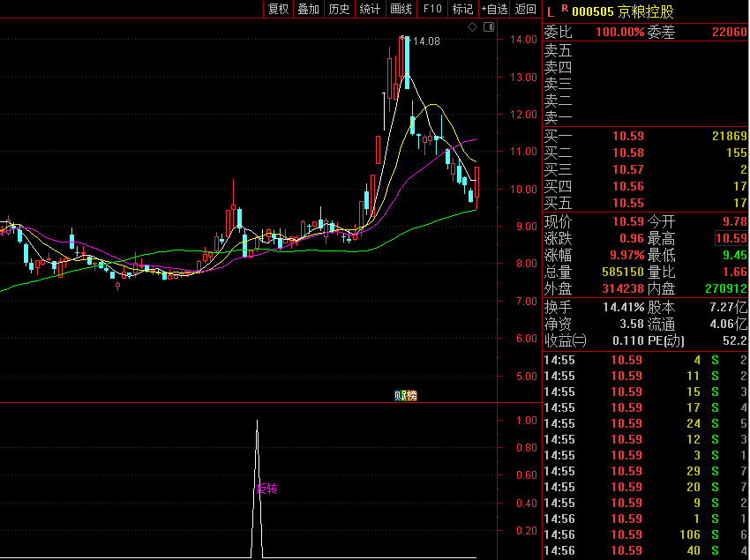Select the 14:55 trade of 24 lots
The image size is (750, 560).
[x=646, y=423]
